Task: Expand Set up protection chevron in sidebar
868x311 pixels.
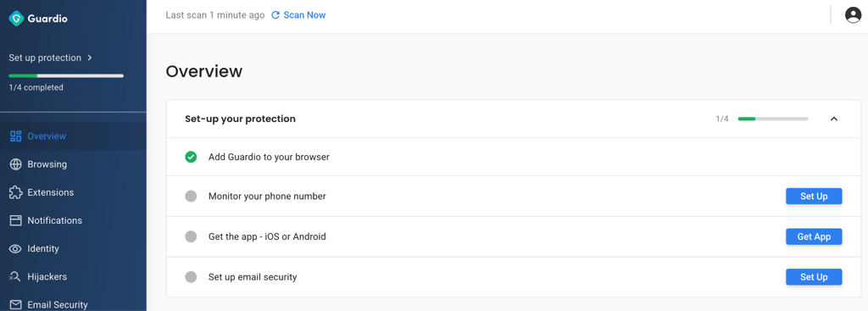Action: click(x=90, y=58)
